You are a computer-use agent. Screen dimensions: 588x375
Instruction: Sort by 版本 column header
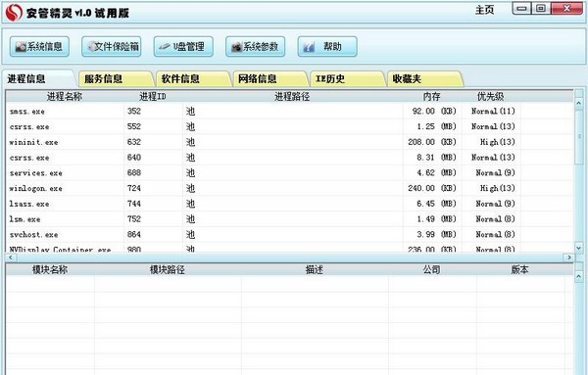coord(520,269)
